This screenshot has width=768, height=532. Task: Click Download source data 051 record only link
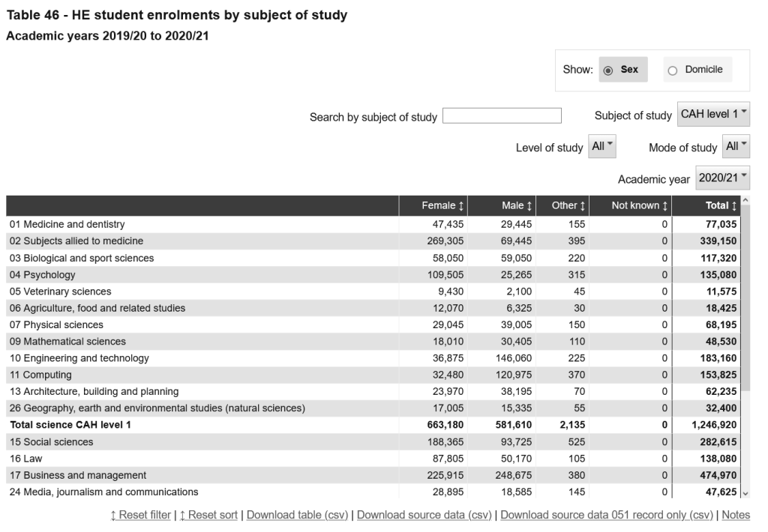(606, 515)
